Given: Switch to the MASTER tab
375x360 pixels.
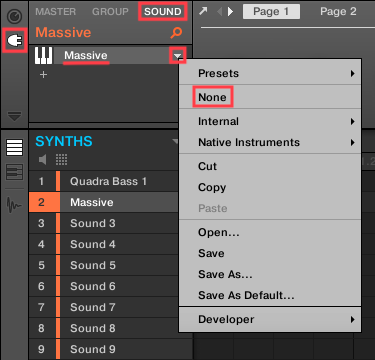Looking at the screenshot, I should coord(56,12).
